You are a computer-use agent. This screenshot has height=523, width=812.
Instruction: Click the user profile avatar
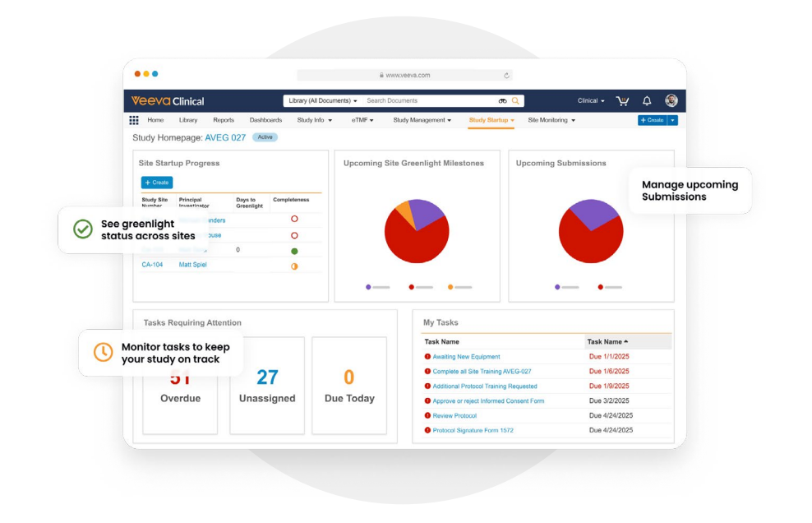pos(671,100)
